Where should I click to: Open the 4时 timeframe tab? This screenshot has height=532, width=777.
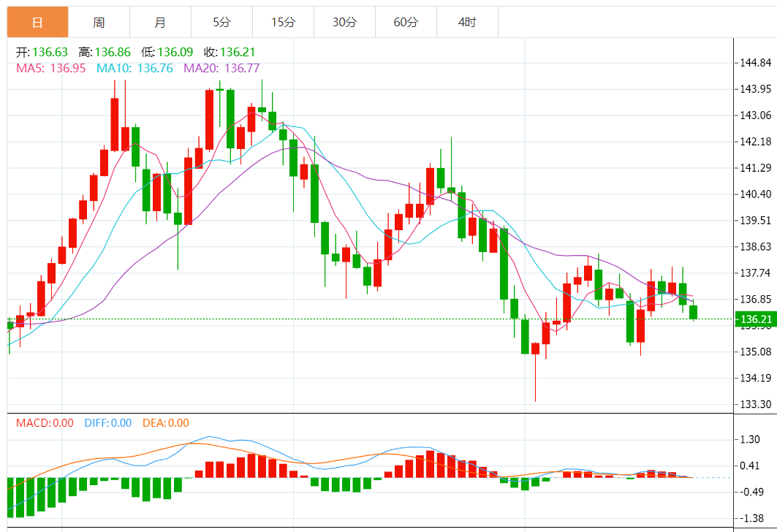tap(468, 23)
